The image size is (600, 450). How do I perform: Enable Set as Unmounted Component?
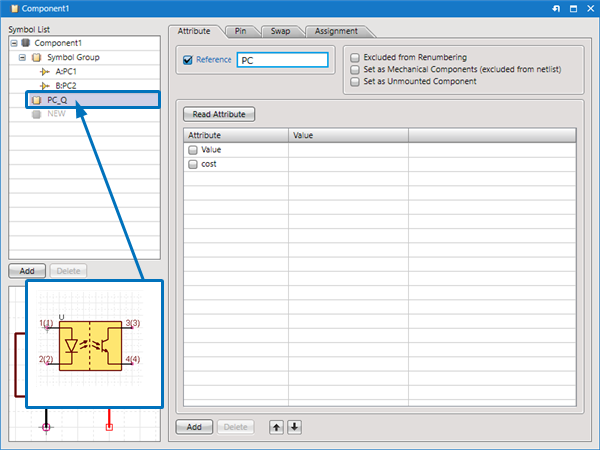[355, 82]
